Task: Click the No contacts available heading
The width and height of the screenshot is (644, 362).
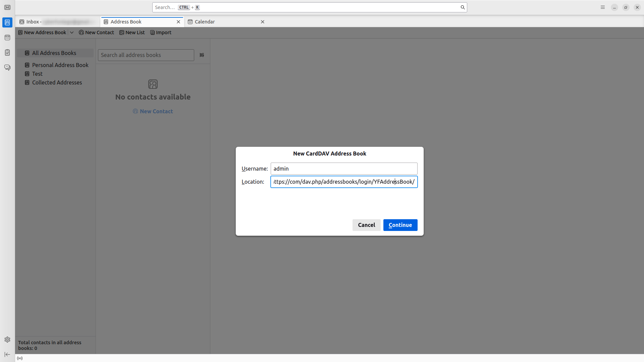Action: (153, 97)
